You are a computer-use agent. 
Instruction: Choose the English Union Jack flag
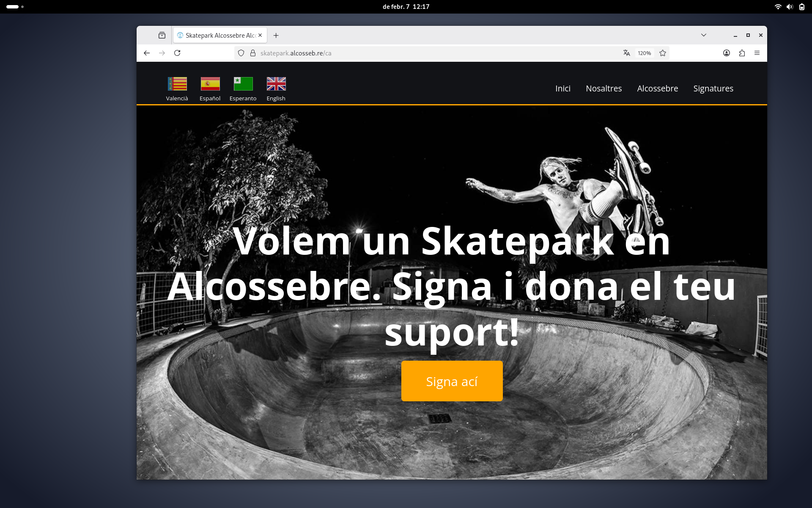(276, 84)
